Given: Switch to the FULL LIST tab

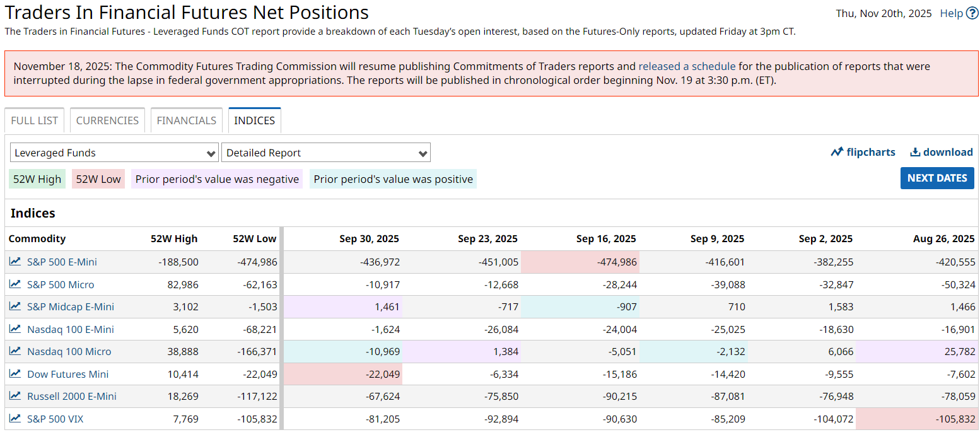Looking at the screenshot, I should click(35, 120).
